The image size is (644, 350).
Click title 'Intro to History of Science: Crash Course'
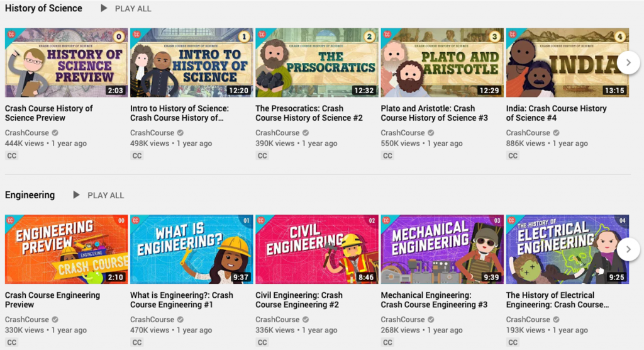point(179,113)
